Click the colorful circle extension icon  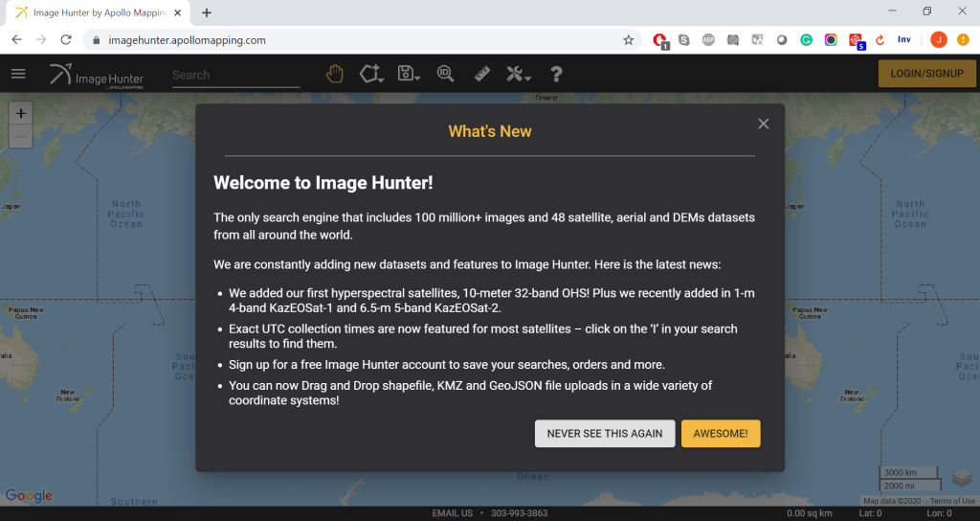831,40
